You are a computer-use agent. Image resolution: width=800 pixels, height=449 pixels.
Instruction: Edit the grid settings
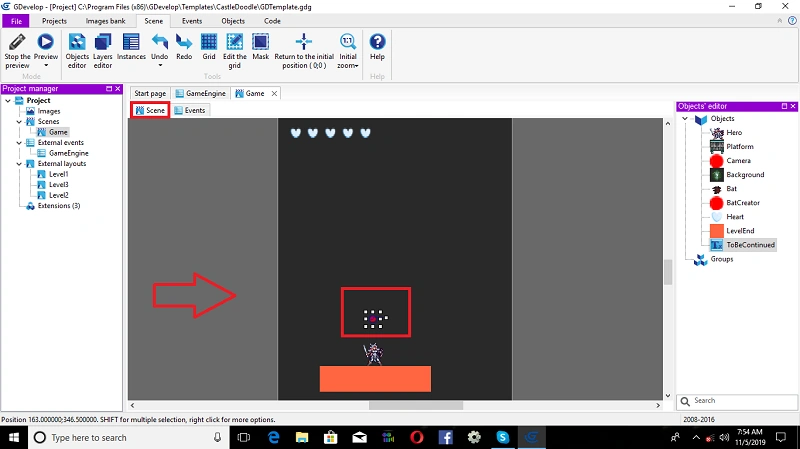234,51
